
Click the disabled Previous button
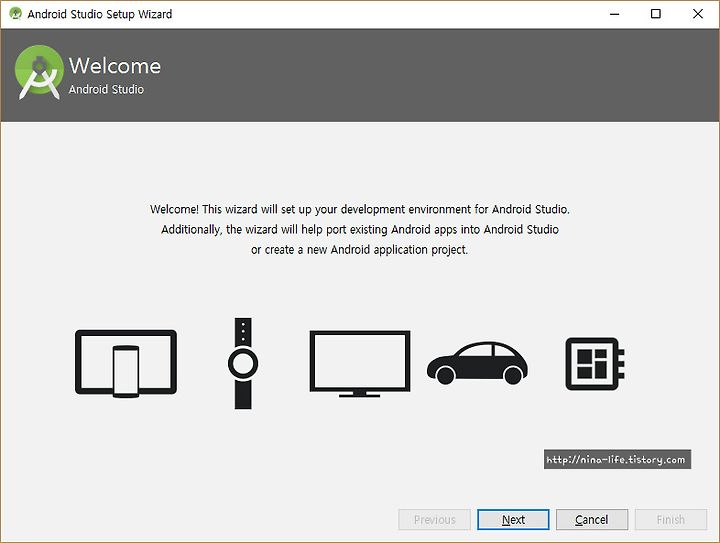coord(434,520)
